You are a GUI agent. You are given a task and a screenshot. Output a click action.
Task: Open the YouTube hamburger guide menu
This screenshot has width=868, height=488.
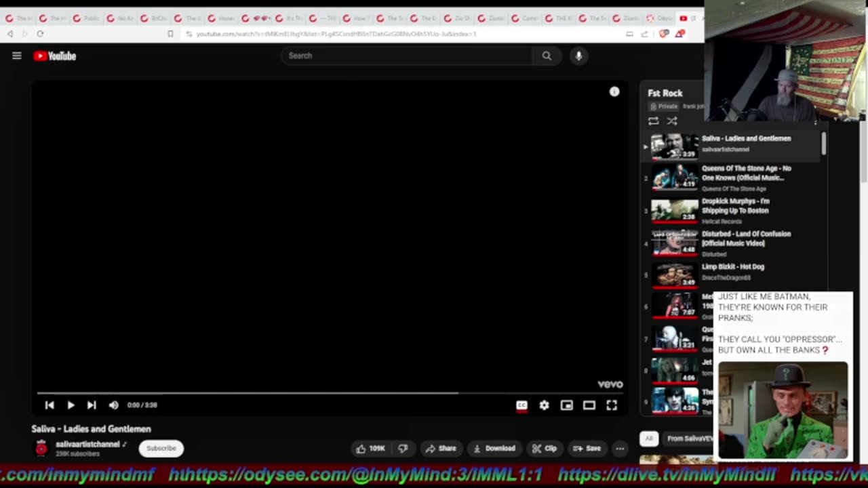[17, 56]
